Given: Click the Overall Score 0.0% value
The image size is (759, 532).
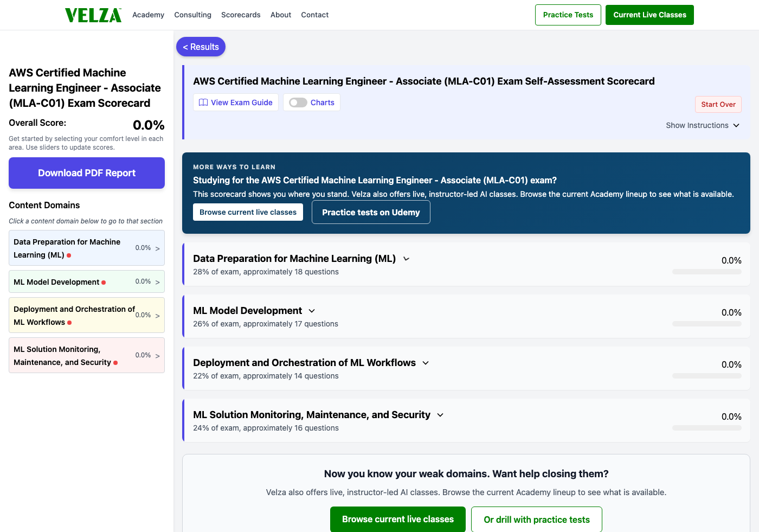Looking at the screenshot, I should tap(149, 125).
